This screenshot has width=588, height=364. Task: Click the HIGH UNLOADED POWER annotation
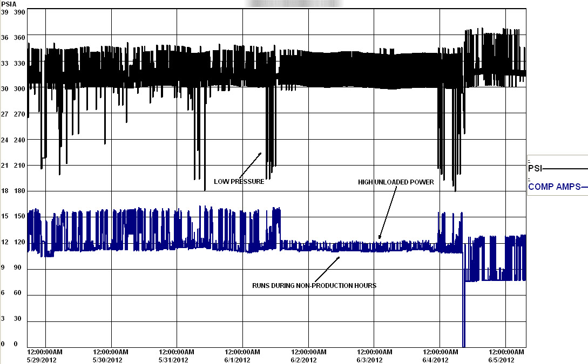pos(396,182)
